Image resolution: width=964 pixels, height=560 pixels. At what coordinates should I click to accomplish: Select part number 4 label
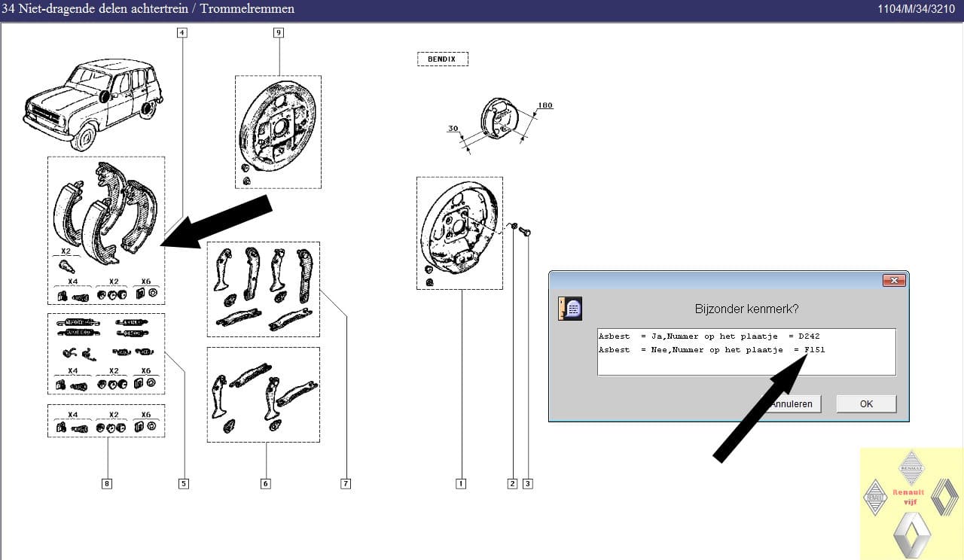click(x=182, y=32)
